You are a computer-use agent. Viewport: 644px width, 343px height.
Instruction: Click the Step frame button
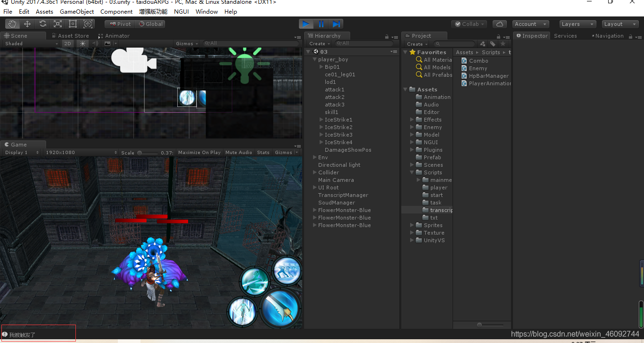(336, 24)
